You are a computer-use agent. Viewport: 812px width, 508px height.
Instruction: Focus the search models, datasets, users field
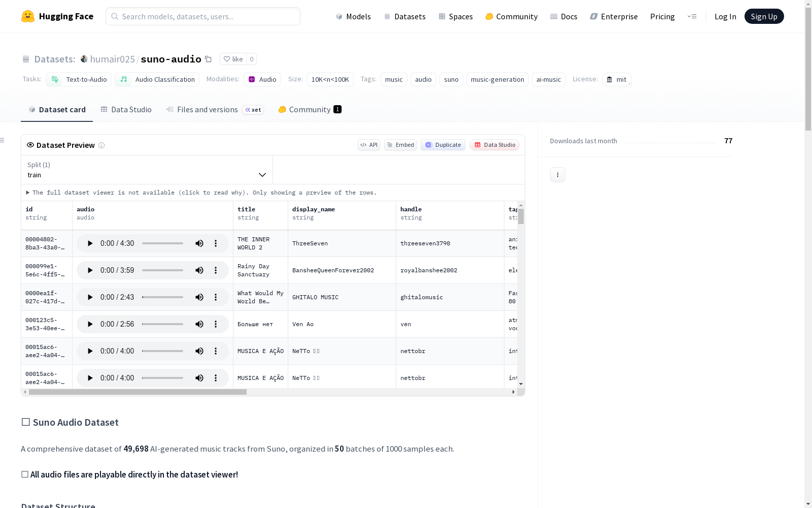pos(203,16)
